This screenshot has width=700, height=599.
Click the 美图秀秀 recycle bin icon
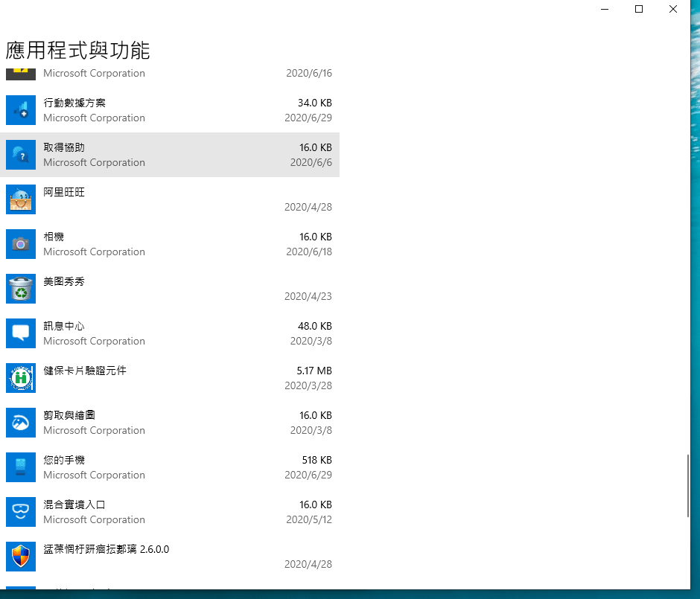coord(21,289)
